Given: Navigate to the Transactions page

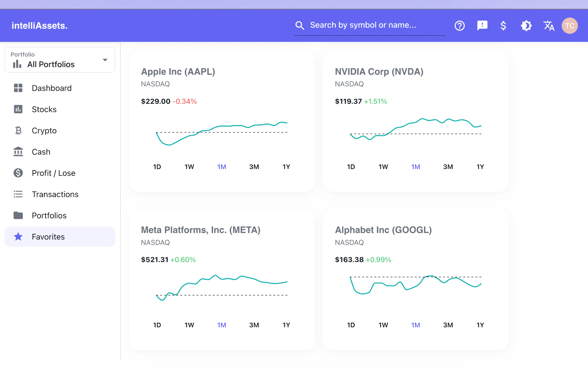Looking at the screenshot, I should 55,194.
